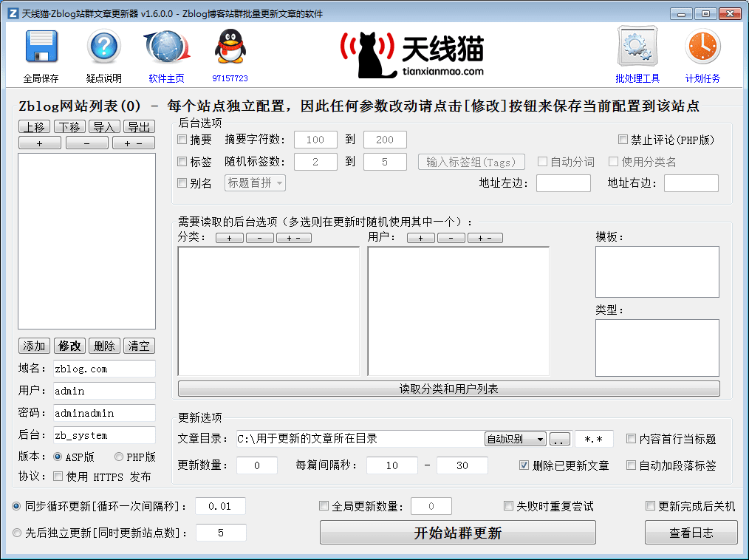Viewport: 749px width, 560px height.
Task: Click the 类型 list box
Action: coord(657,348)
